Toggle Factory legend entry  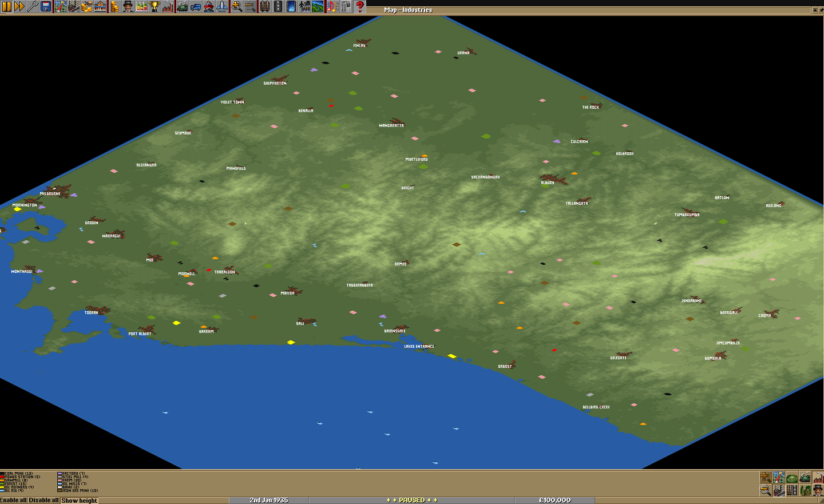tap(72, 474)
